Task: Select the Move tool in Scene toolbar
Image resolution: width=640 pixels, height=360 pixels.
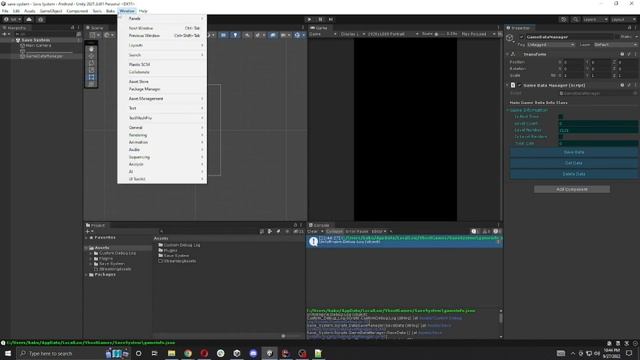Action: pyautogui.click(x=91, y=56)
